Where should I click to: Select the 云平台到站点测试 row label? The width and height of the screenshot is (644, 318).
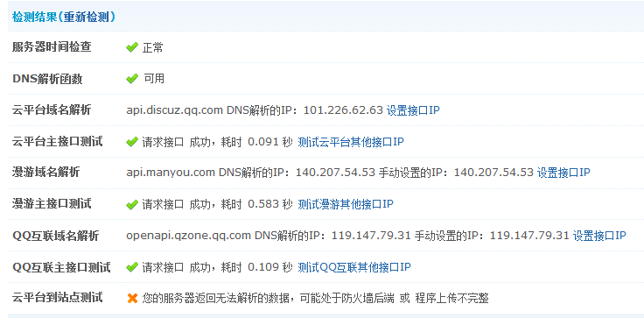pos(57,298)
